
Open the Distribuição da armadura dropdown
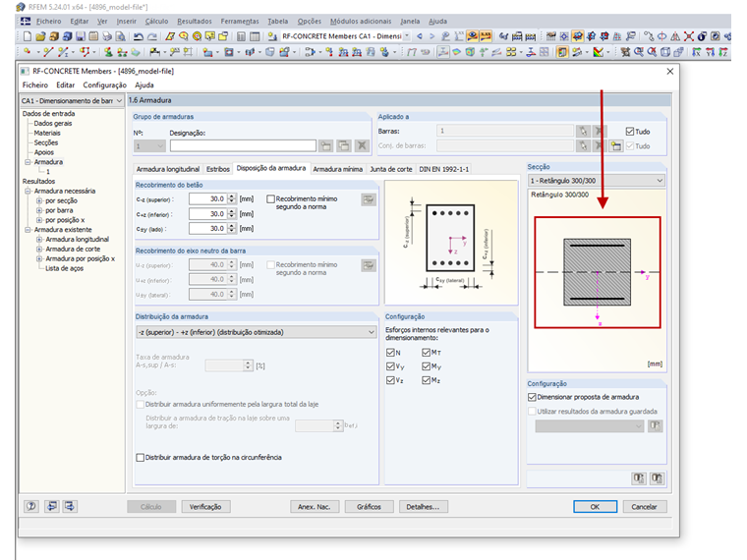(x=256, y=332)
